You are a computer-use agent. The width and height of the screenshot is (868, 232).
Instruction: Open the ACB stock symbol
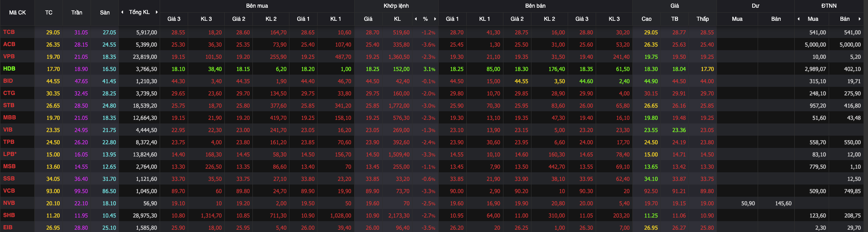(9, 44)
